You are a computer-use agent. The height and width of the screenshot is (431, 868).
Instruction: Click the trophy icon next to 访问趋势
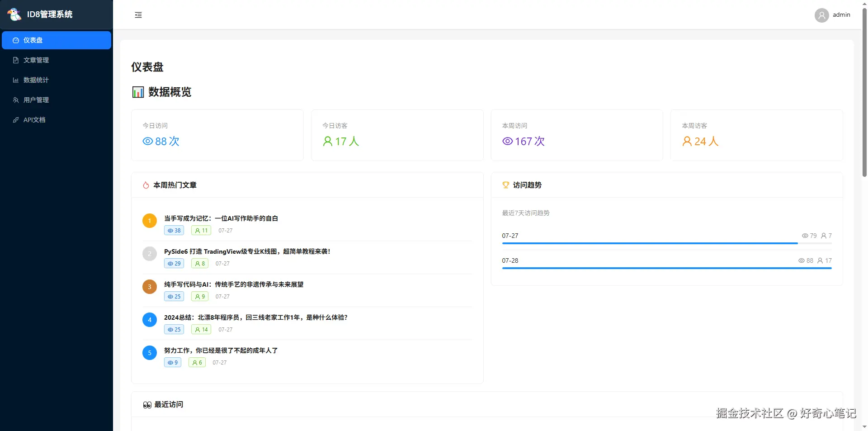(x=506, y=185)
